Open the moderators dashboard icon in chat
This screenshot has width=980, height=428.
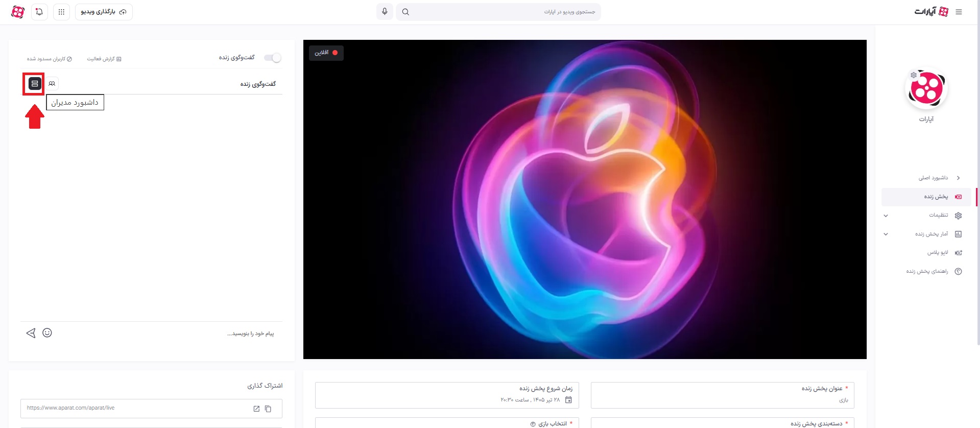click(x=35, y=83)
